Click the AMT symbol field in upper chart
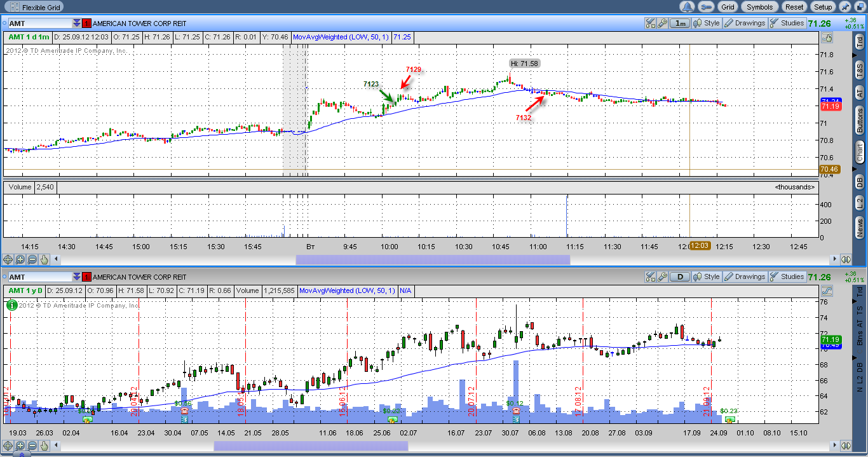Screen dimensions: 868x457 tap(39, 24)
